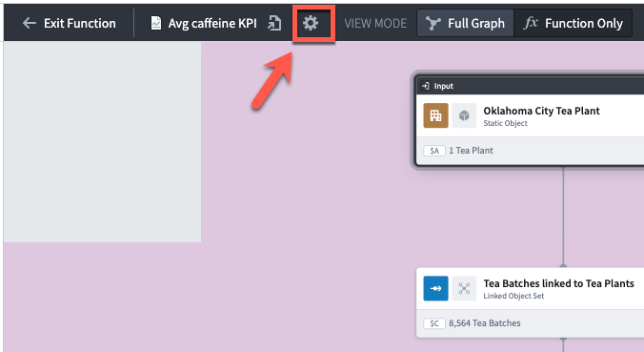Image resolution: width=644 pixels, height=352 pixels.
Task: Select Tea Batches linked to Tea Plants node
Action: (558, 283)
